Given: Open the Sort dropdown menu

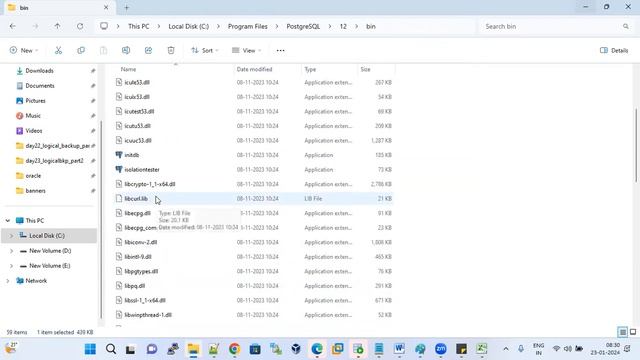Looking at the screenshot, I should pyautogui.click(x=204, y=50).
